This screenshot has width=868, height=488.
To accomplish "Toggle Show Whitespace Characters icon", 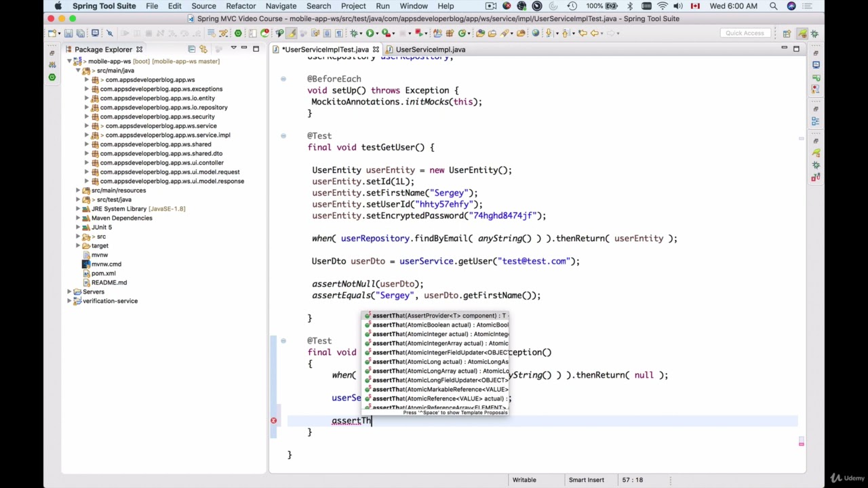I will click(338, 33).
